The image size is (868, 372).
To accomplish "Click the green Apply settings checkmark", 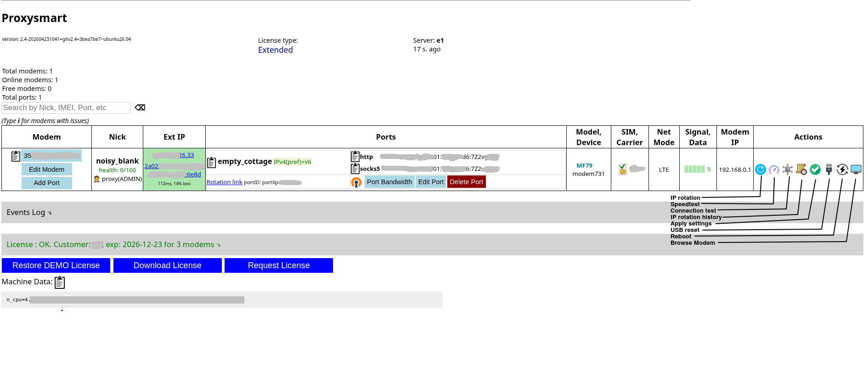I will click(x=815, y=169).
